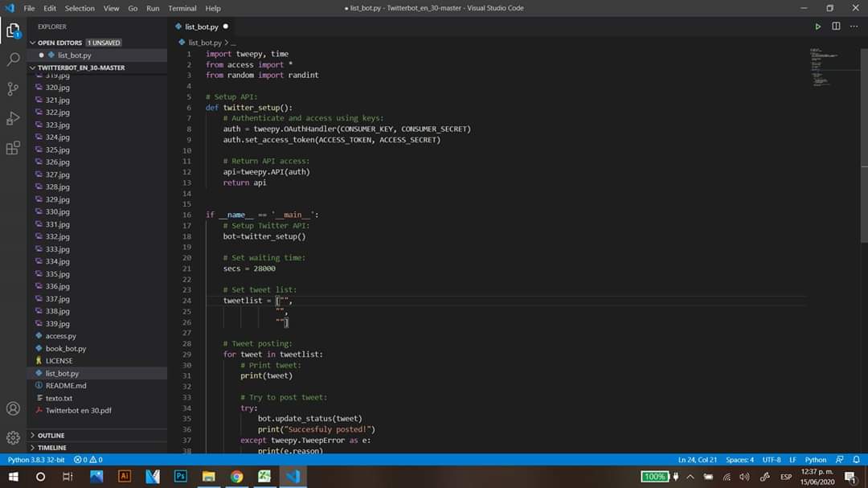
Task: Open README.md in the explorer
Action: [x=66, y=386]
